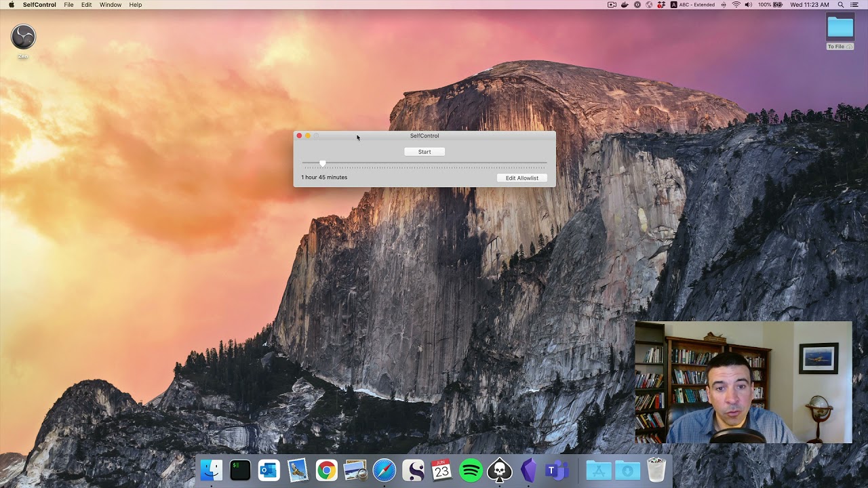
Task: Open Terminal from the Dock
Action: click(240, 470)
